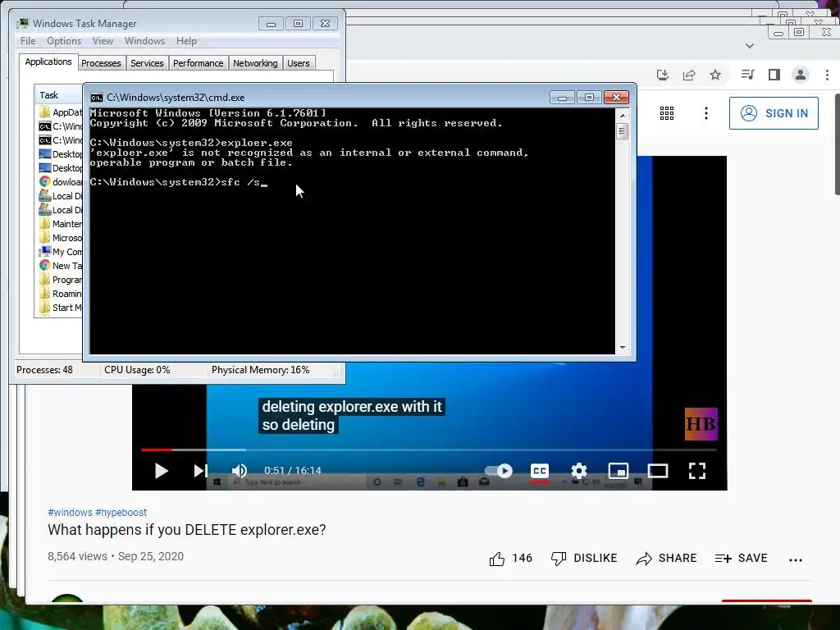Select AppData task row

(61, 112)
